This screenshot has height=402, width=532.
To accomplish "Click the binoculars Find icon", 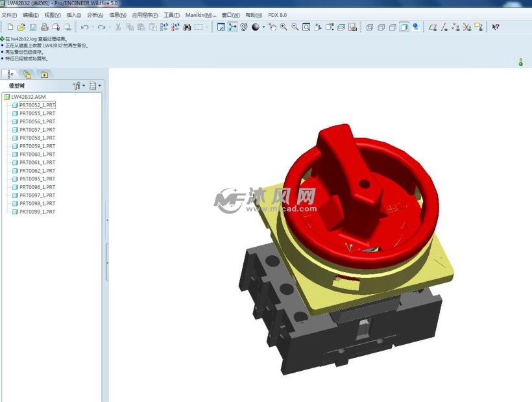I will click(x=187, y=27).
